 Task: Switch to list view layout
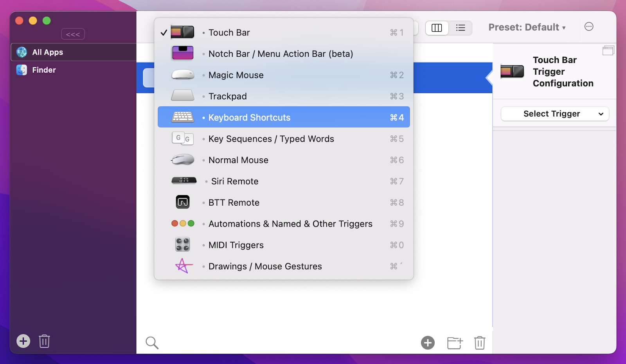[461, 28]
